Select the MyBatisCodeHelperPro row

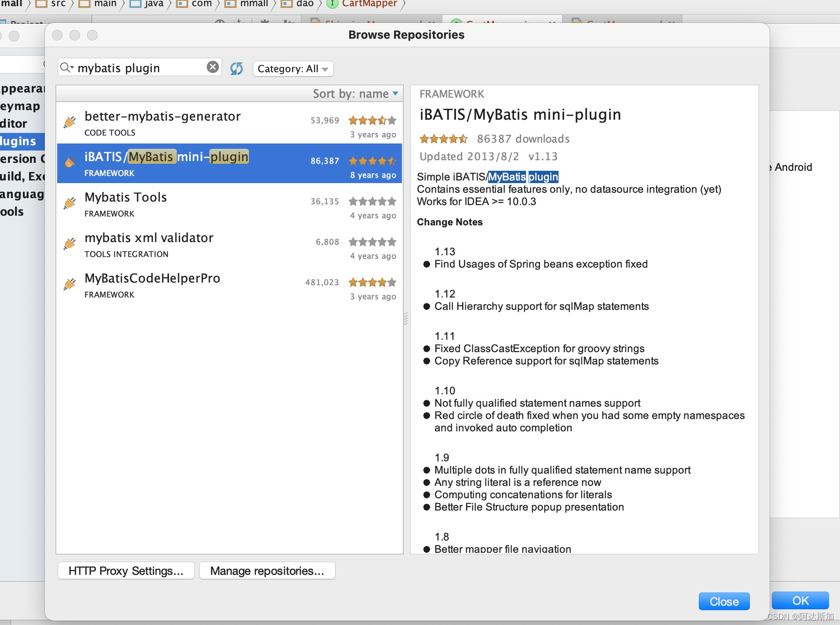click(x=230, y=285)
